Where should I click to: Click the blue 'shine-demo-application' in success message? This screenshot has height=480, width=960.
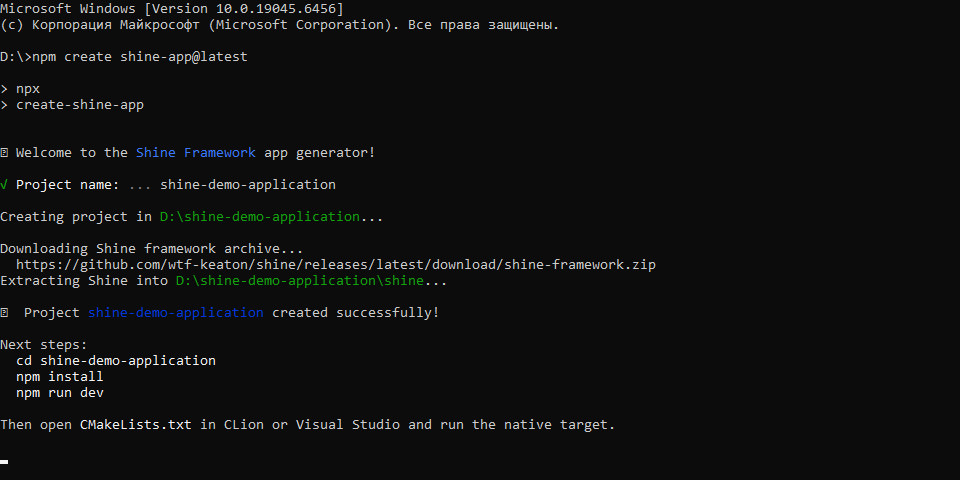[176, 313]
